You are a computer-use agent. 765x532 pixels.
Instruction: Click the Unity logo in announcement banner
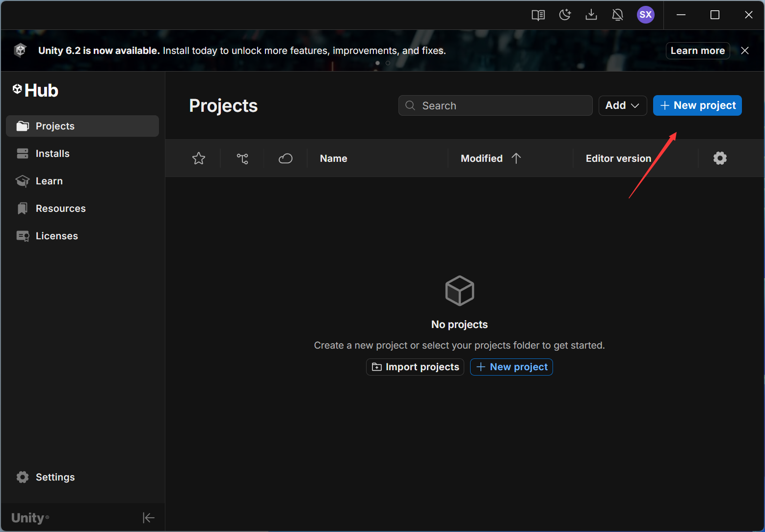pos(20,50)
